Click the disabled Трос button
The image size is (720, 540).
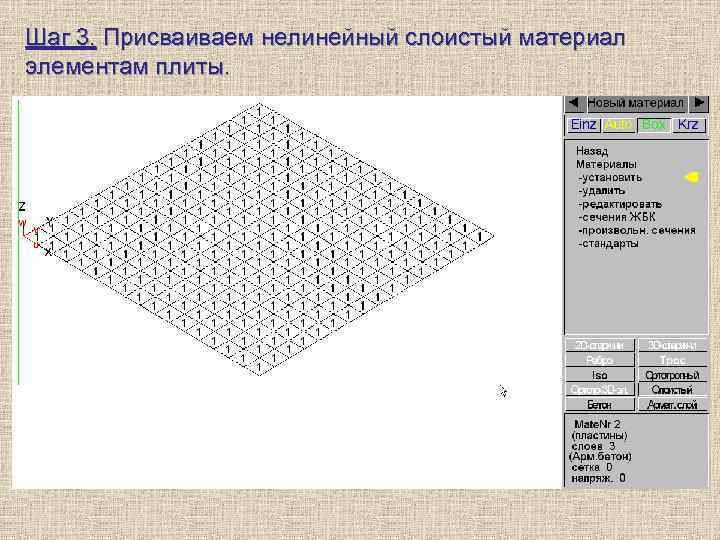pos(672,360)
